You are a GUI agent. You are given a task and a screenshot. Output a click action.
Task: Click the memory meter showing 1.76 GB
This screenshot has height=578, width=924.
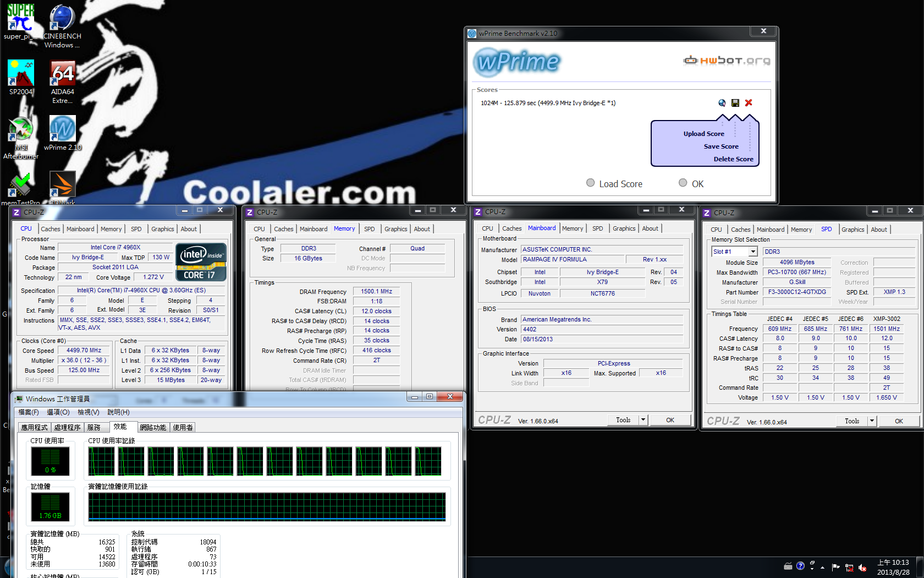pos(50,507)
